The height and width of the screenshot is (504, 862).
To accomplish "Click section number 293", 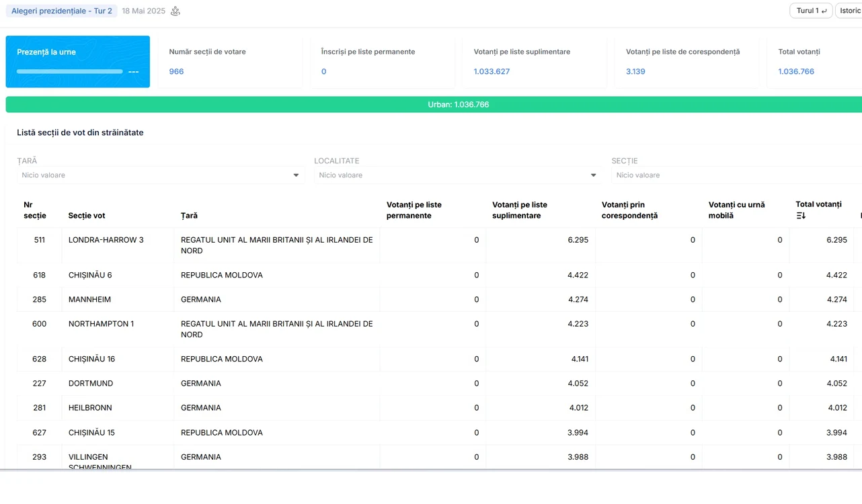I will 40,457.
